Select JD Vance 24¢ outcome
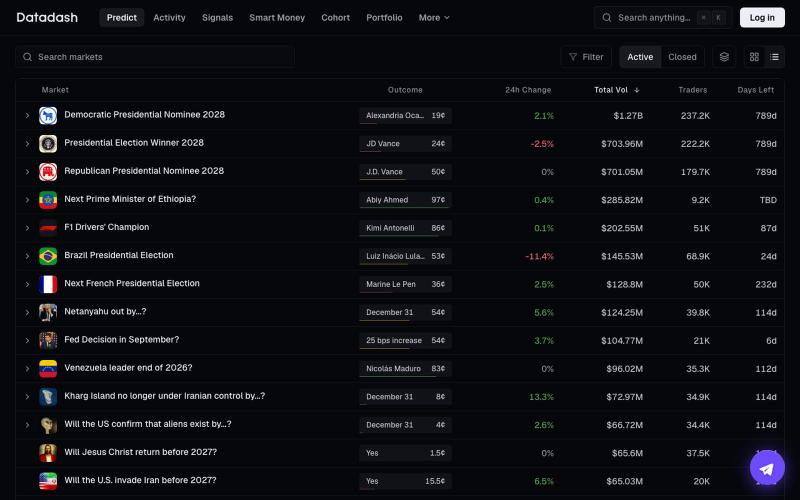This screenshot has height=500, width=800. click(x=405, y=144)
